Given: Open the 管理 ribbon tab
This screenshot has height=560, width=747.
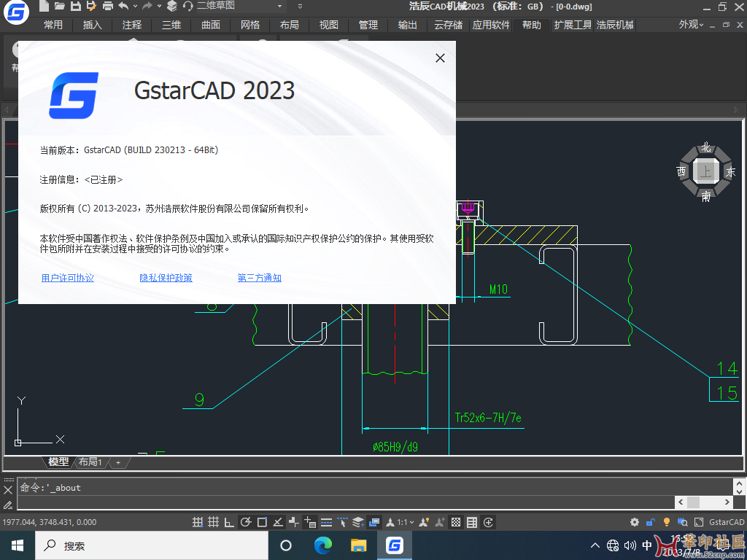Looking at the screenshot, I should (x=368, y=25).
